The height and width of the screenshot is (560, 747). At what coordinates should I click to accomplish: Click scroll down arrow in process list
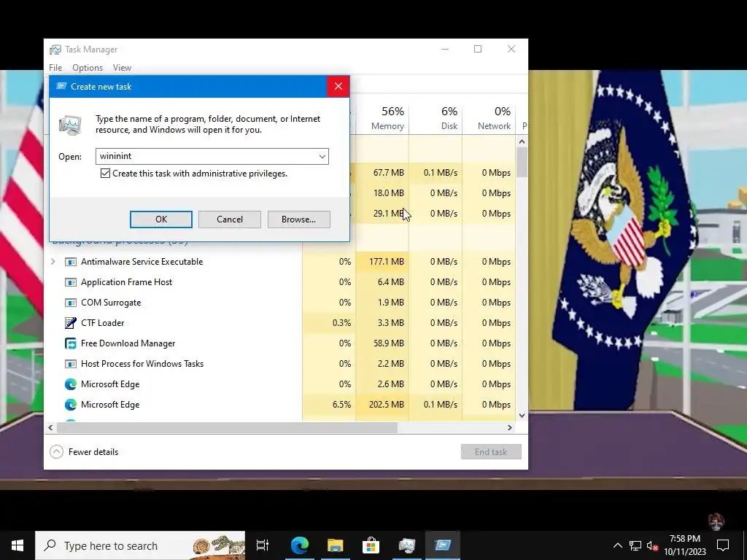click(522, 415)
